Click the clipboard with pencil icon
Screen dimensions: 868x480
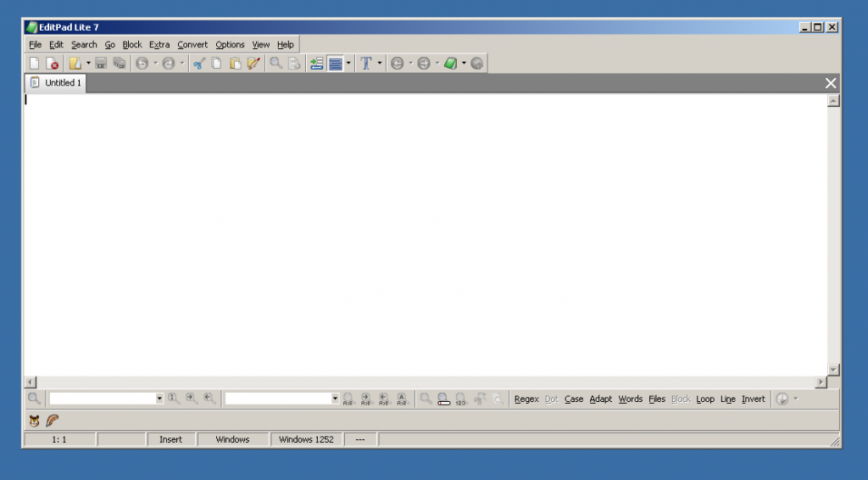(x=253, y=64)
